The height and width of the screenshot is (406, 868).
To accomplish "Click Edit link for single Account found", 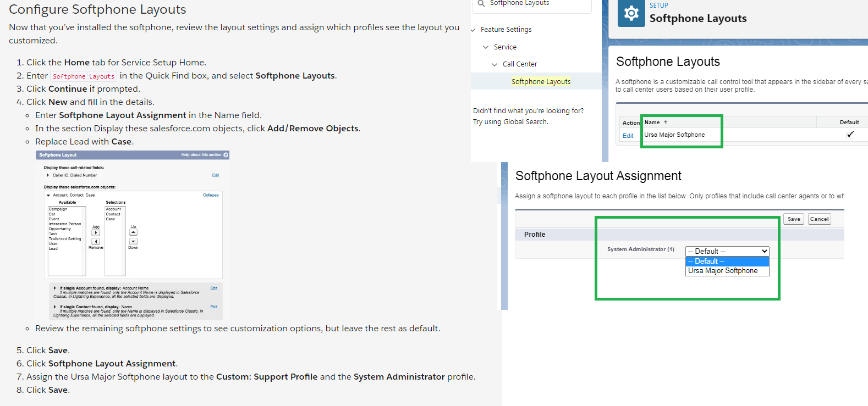I will click(x=214, y=288).
